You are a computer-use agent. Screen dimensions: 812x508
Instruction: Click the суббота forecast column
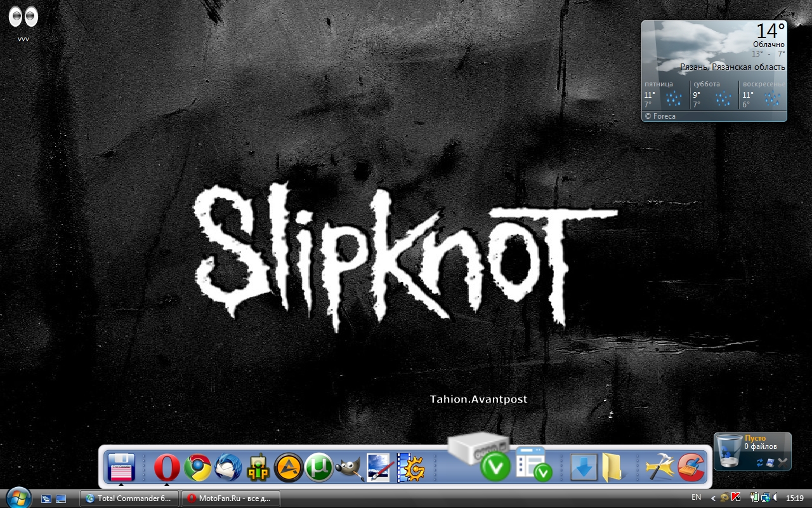pos(714,95)
